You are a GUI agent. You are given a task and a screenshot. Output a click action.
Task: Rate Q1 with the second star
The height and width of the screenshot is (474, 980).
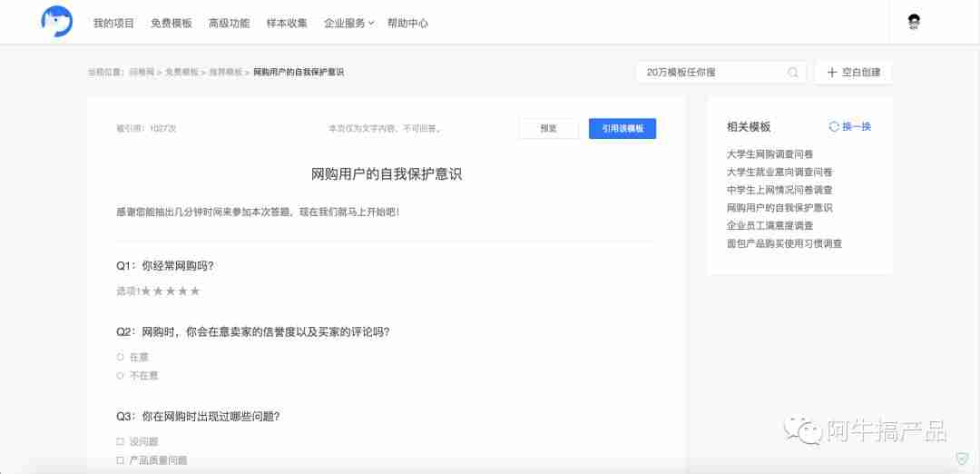158,291
